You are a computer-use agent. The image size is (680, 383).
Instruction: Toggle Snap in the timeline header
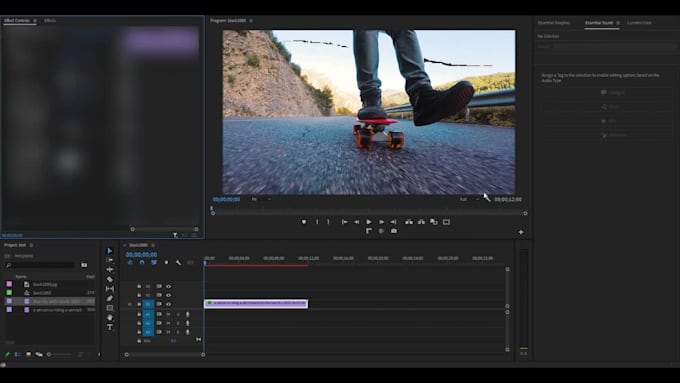coord(142,262)
